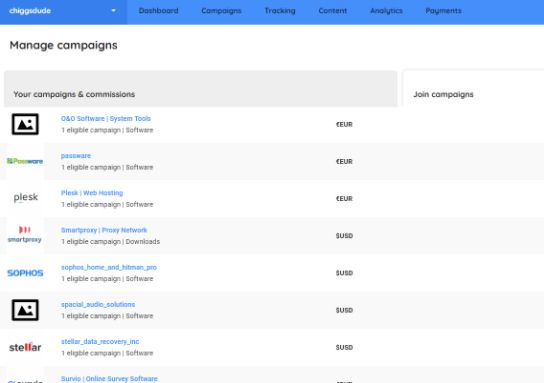Open the passware campaign link
The image size is (544, 383).
76,156
